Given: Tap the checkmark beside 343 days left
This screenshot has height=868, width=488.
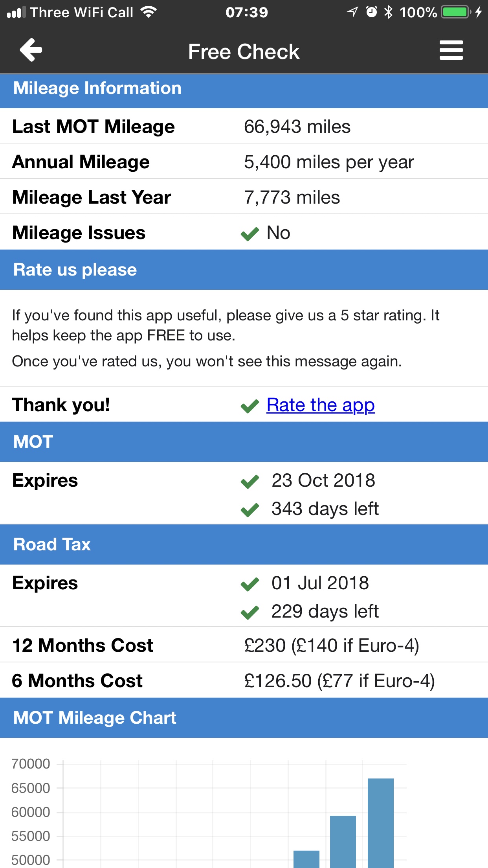Looking at the screenshot, I should 250,510.
